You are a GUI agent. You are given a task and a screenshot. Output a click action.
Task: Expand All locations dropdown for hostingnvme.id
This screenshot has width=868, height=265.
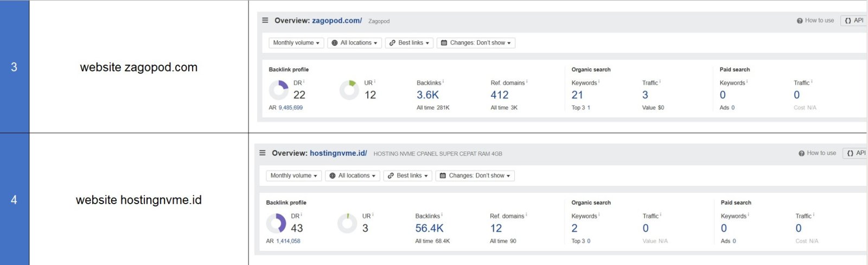[353, 176]
